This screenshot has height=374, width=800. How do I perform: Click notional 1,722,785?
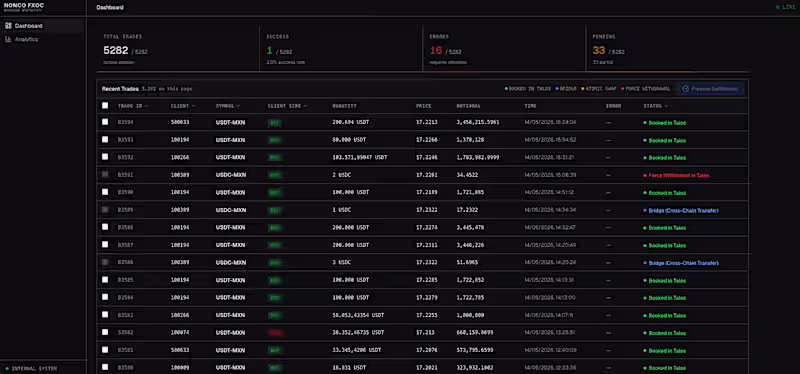pyautogui.click(x=470, y=297)
